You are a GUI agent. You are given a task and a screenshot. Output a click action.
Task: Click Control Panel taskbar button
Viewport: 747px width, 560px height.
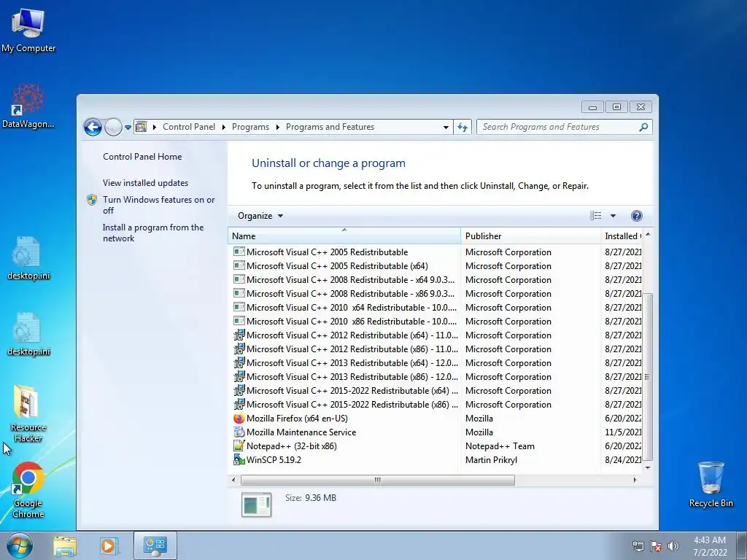(x=155, y=545)
